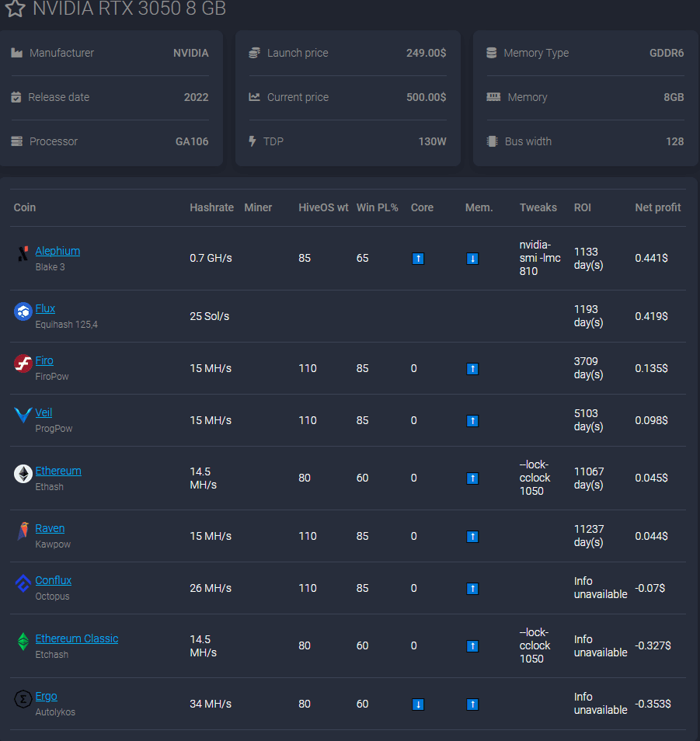
Task: Click the Flux coin logo
Action: tap(23, 311)
